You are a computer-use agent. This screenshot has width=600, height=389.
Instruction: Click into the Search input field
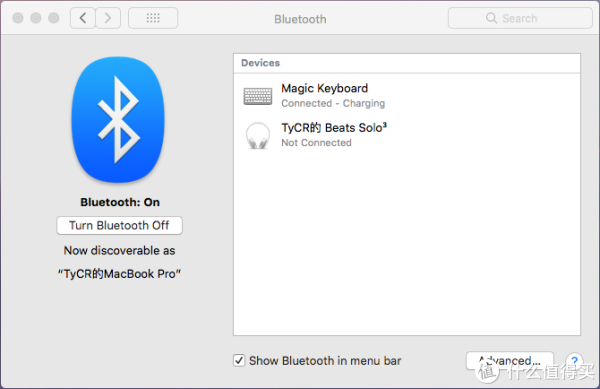520,18
